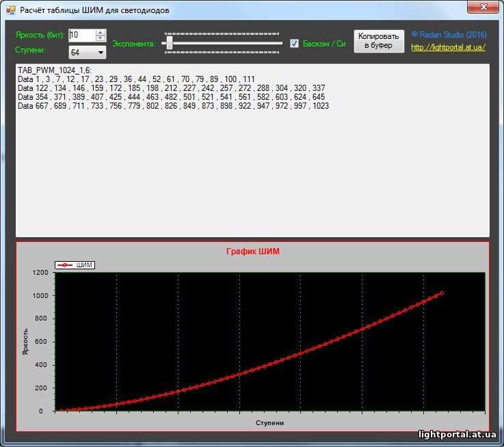Click the Data row starting with 354

(172, 97)
